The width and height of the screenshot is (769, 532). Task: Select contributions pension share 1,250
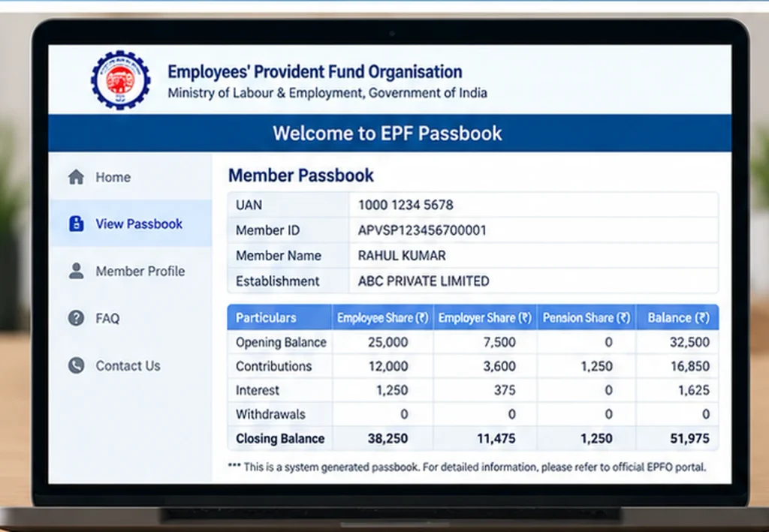click(x=597, y=366)
